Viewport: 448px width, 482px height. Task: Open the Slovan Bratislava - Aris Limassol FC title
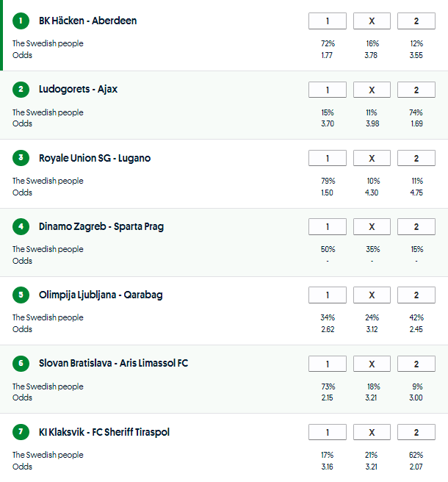click(x=113, y=363)
